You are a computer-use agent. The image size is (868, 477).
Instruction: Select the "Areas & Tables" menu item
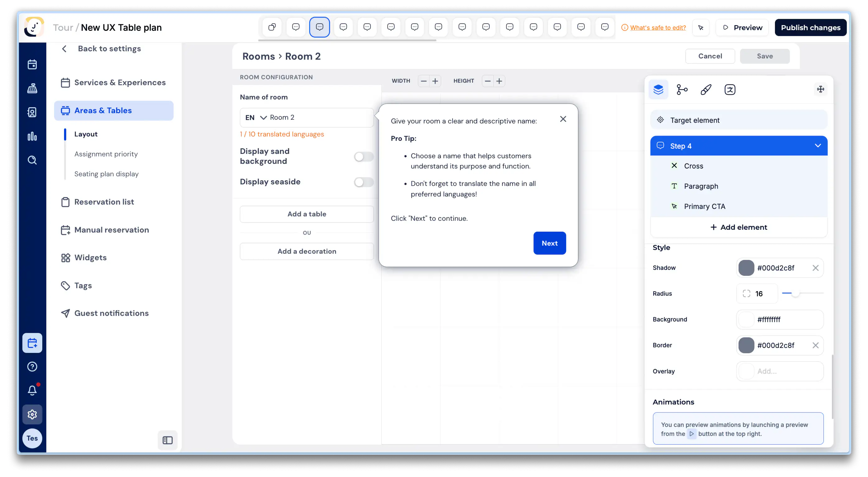114,110
